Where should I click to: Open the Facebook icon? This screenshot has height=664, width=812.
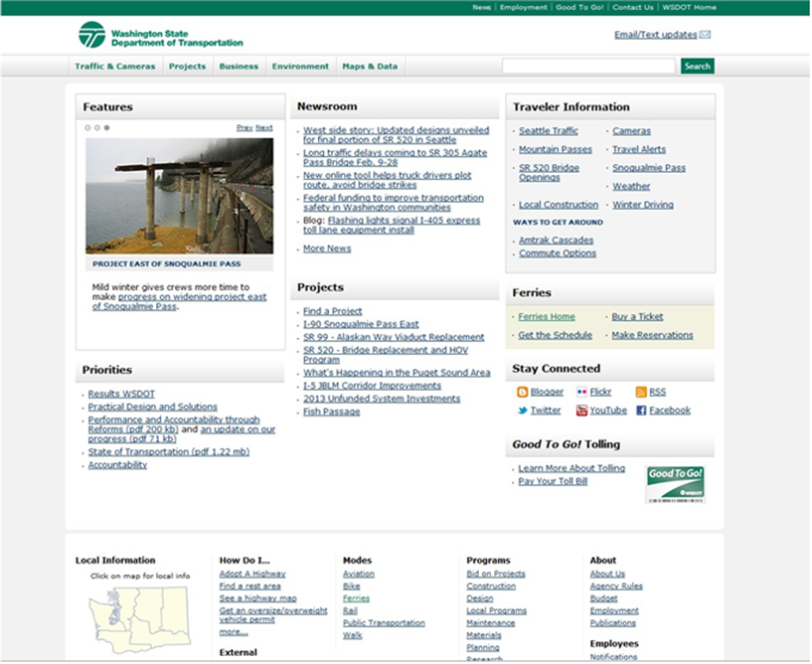641,411
